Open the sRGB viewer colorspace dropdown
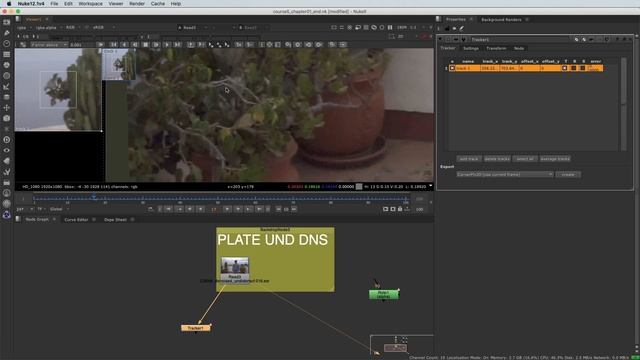The height and width of the screenshot is (360, 640). (x=103, y=27)
